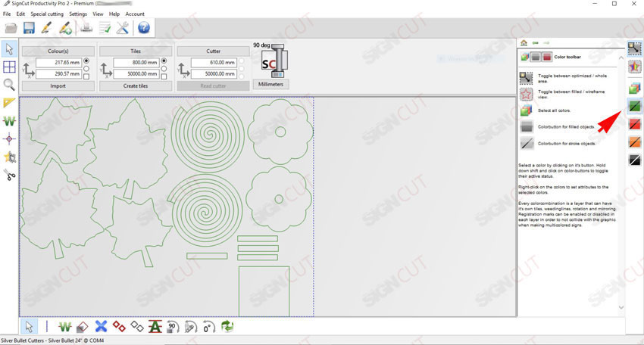Open the Edit menu
Screen dimensions: 644x345
20,14
